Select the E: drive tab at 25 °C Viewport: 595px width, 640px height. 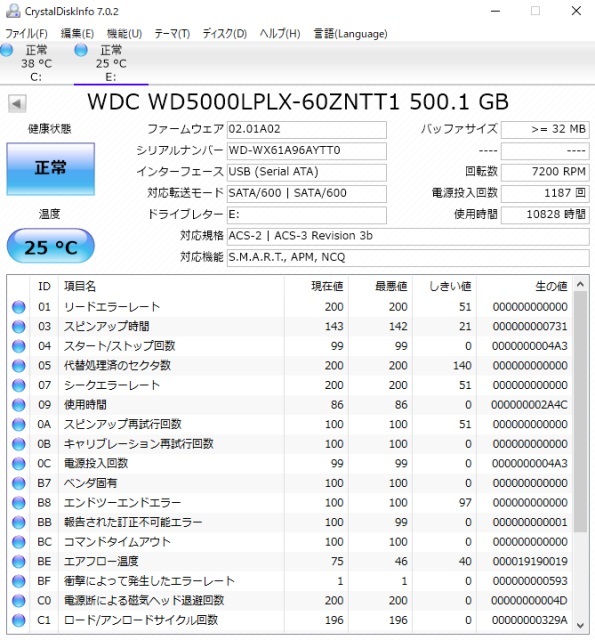[111, 63]
